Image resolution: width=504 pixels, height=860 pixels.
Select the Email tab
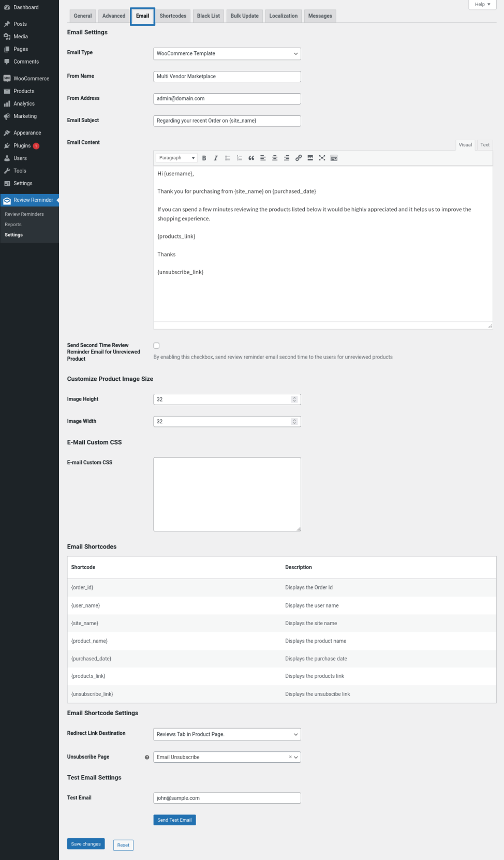coord(142,16)
